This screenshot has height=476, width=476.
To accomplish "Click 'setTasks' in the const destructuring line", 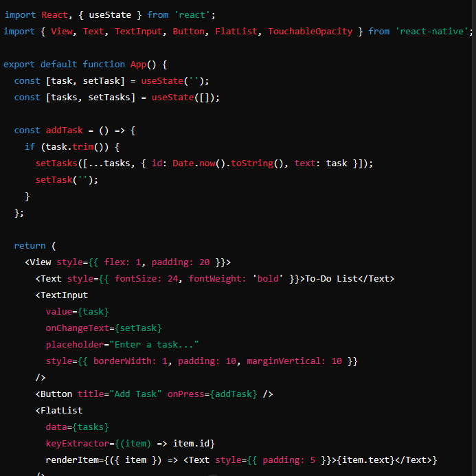I will 109,97.
